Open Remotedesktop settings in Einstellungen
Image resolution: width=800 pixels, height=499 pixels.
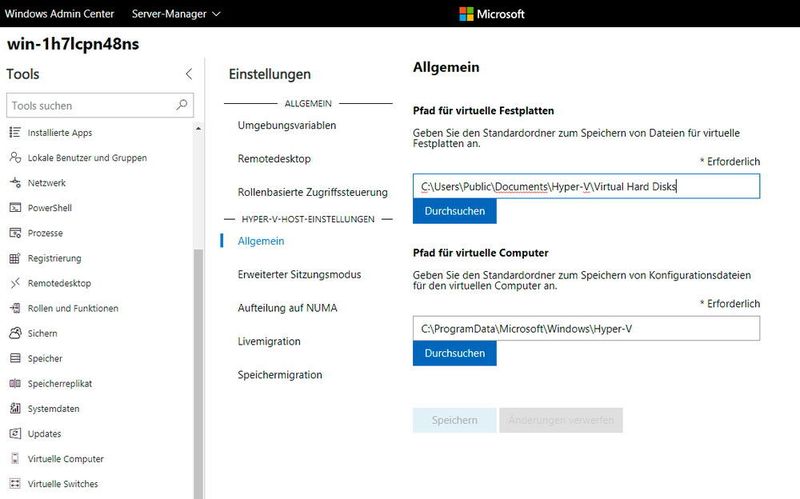click(274, 159)
